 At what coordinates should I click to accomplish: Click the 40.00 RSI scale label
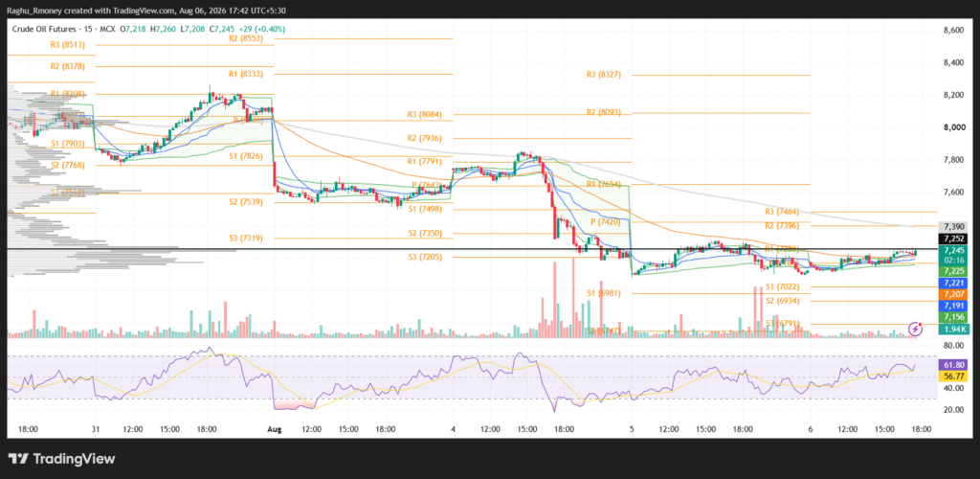[954, 388]
